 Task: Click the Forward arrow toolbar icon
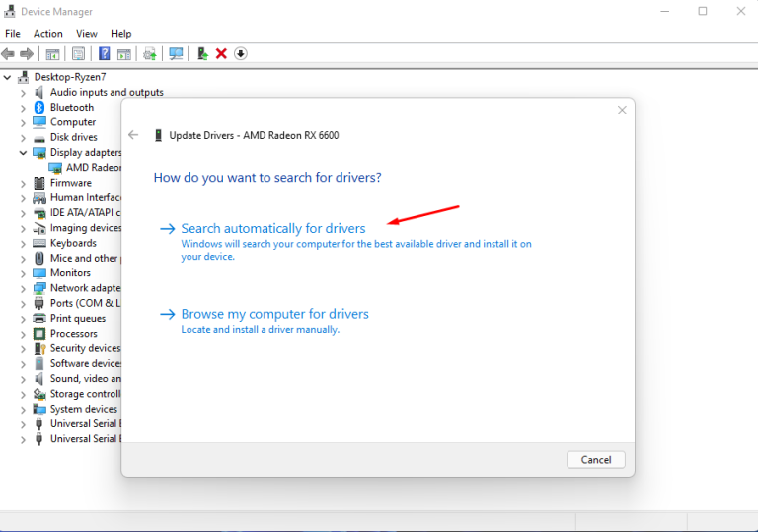tap(27, 53)
